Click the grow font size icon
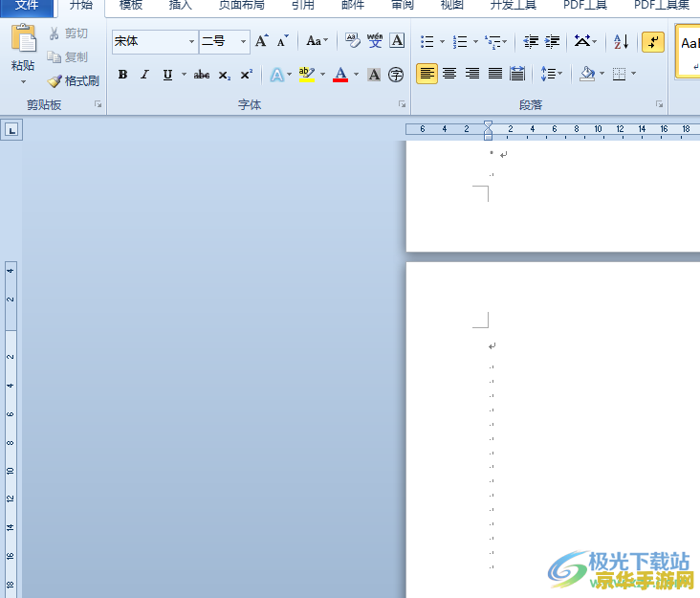Viewport: 700px width, 598px height. pyautogui.click(x=261, y=41)
